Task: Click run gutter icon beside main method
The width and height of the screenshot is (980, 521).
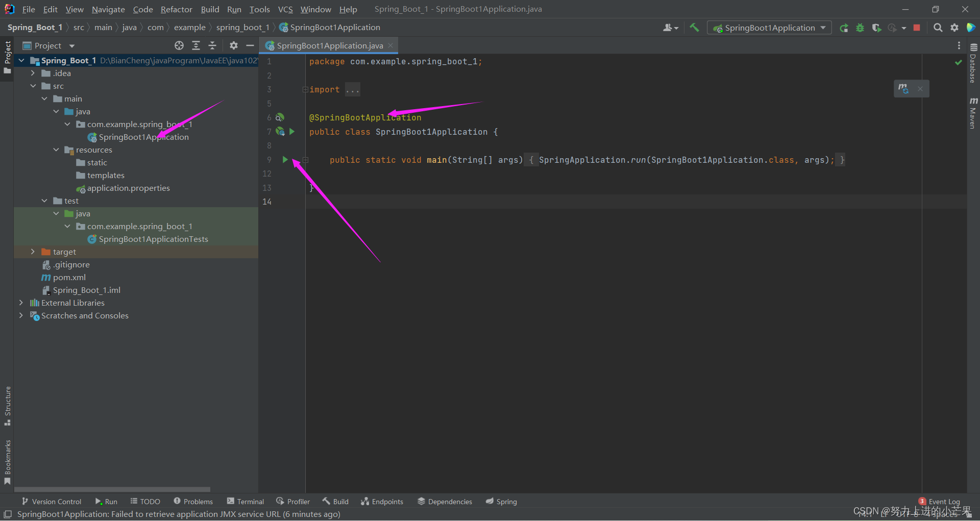Action: click(285, 160)
